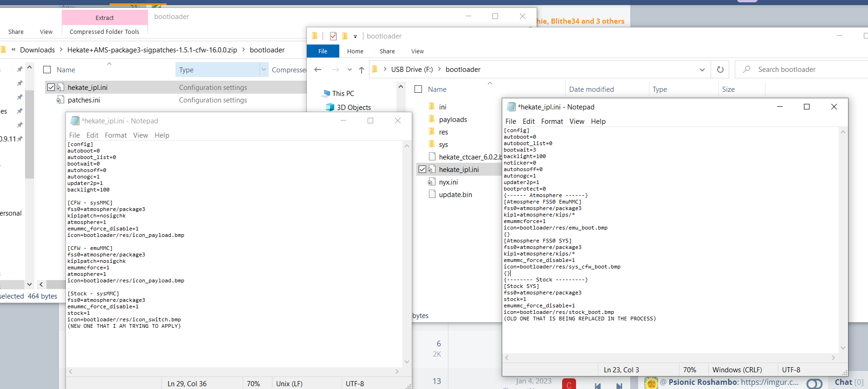Open Help menu in the Unix (LF) Notepad
868x389 pixels.
pos(162,135)
